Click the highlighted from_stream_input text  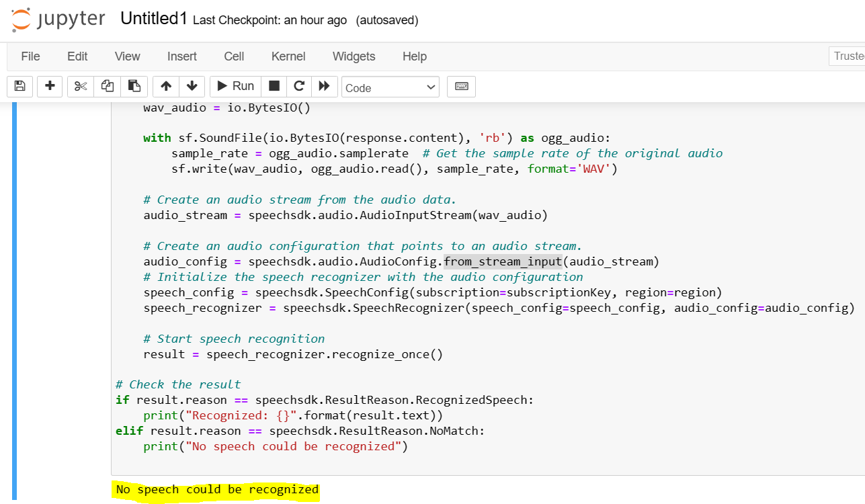tap(503, 261)
